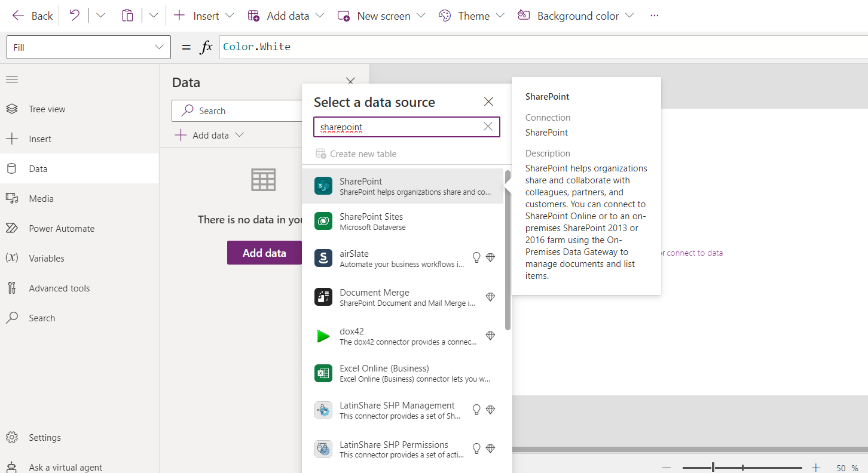Click premium diamond icon for Document Merge

(x=490, y=297)
